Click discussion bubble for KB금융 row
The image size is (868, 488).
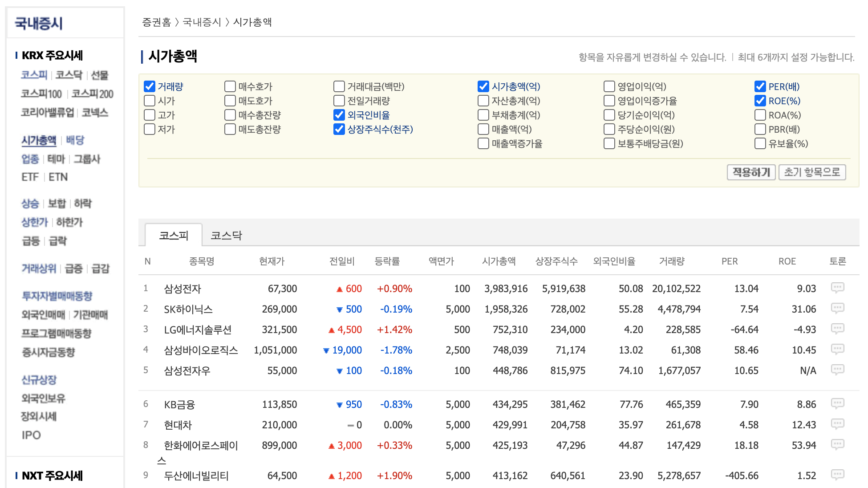[837, 403]
